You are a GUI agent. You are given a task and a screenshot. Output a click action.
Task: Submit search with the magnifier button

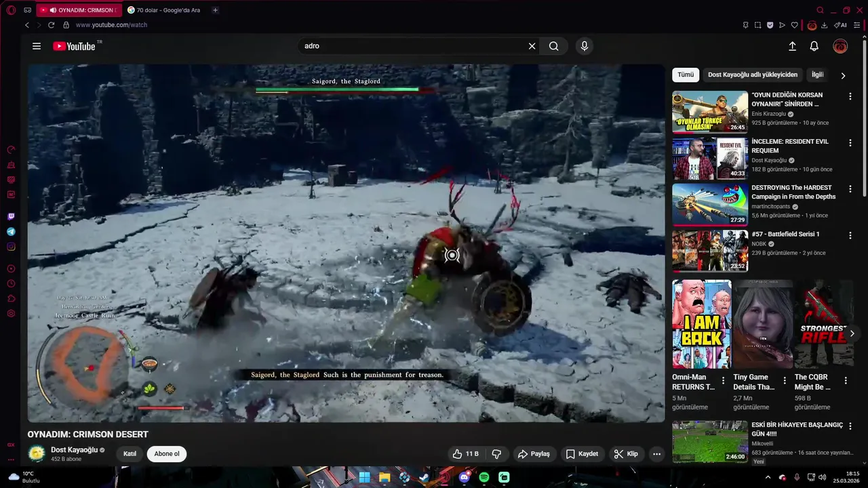tap(554, 46)
